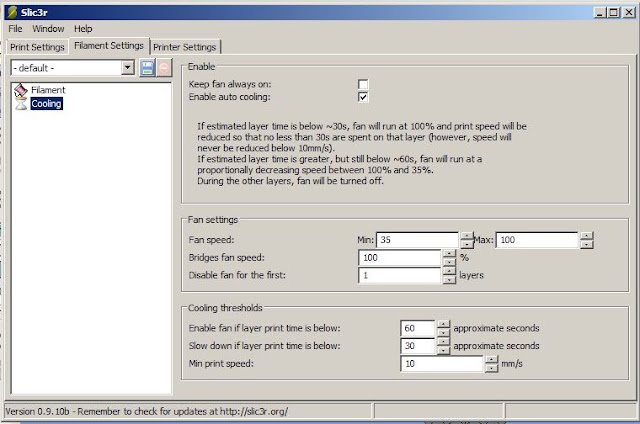The image size is (640, 424).
Task: Click the Enable fan layer time threshold field
Action: [418, 329]
